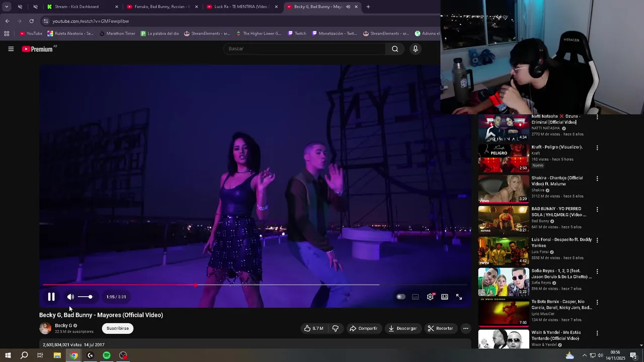644x362 pixels.
Task: Open the Shakira Chantaje video thumbnail
Action: tap(503, 189)
